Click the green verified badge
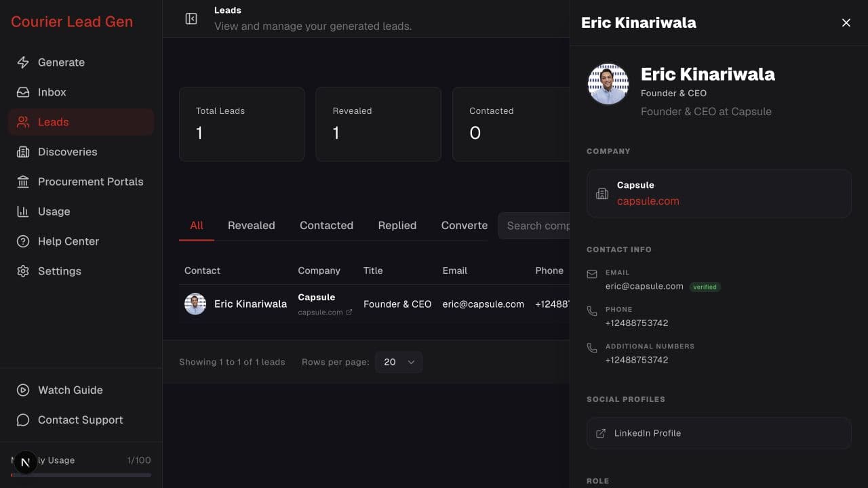This screenshot has width=868, height=488. (705, 287)
